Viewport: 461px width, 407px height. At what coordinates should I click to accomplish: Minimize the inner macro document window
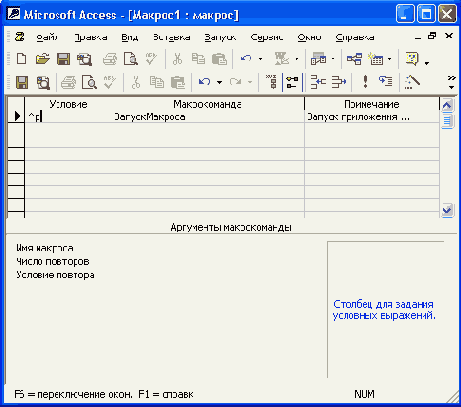[418, 37]
